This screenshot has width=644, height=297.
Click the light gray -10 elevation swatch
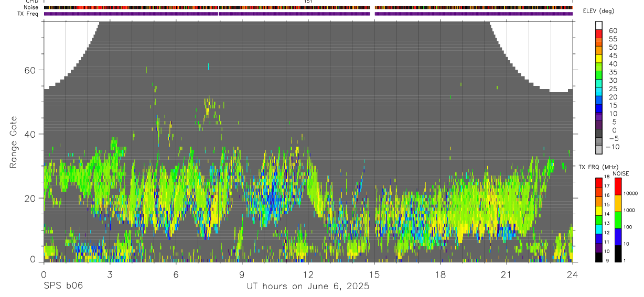coord(599,150)
